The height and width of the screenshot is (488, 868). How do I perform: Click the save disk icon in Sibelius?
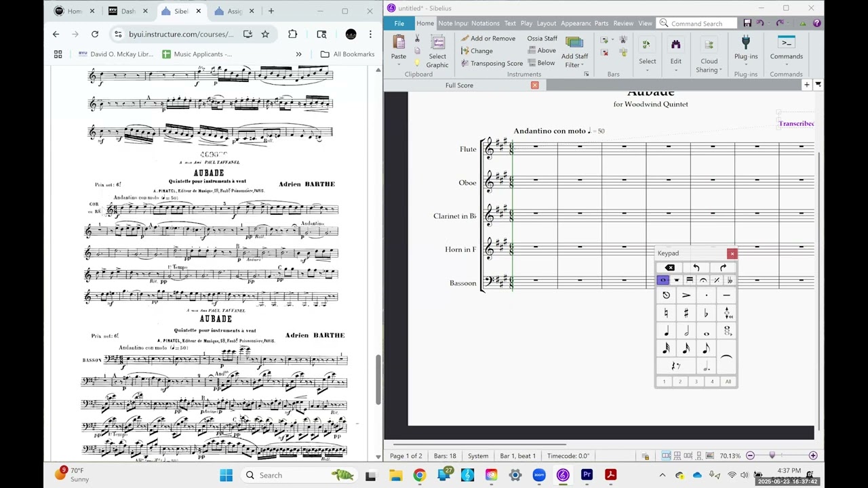click(x=747, y=23)
